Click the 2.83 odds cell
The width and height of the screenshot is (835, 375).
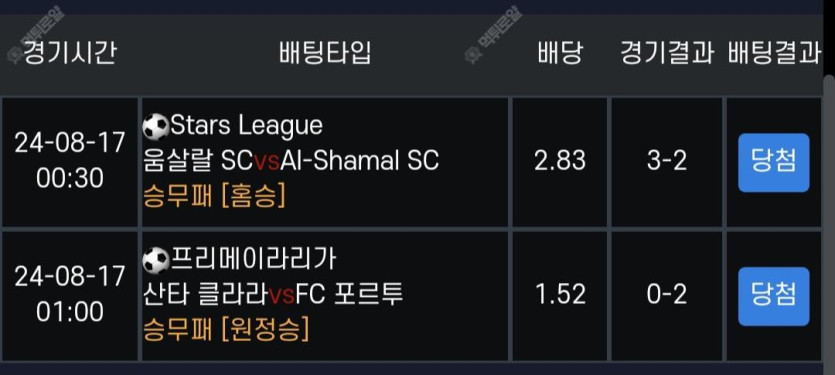560,162
